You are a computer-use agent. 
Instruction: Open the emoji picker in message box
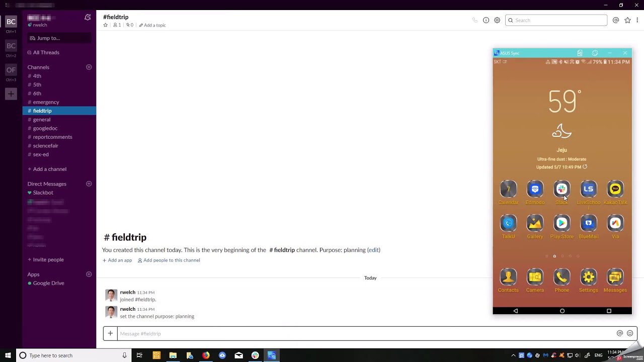[x=630, y=333]
